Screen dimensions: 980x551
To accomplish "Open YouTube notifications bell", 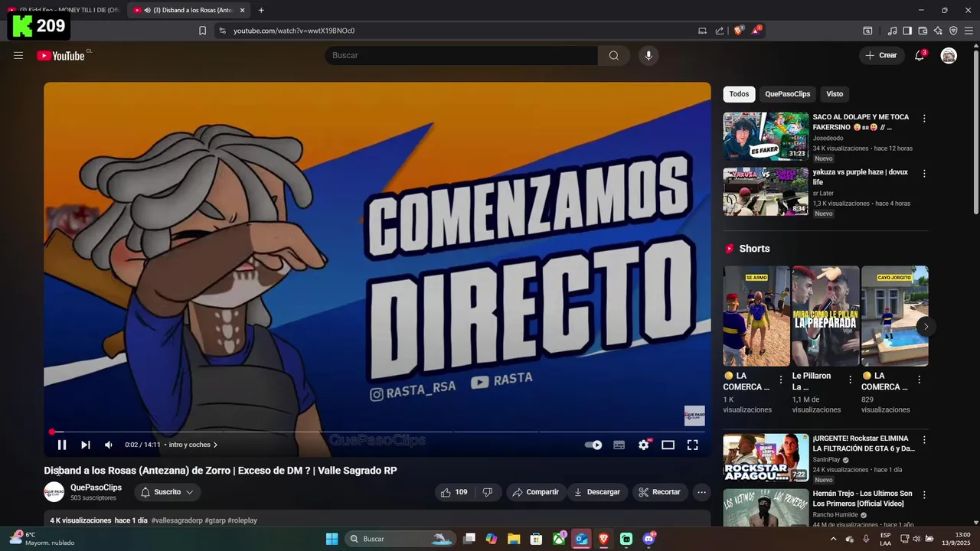I will [x=920, y=55].
